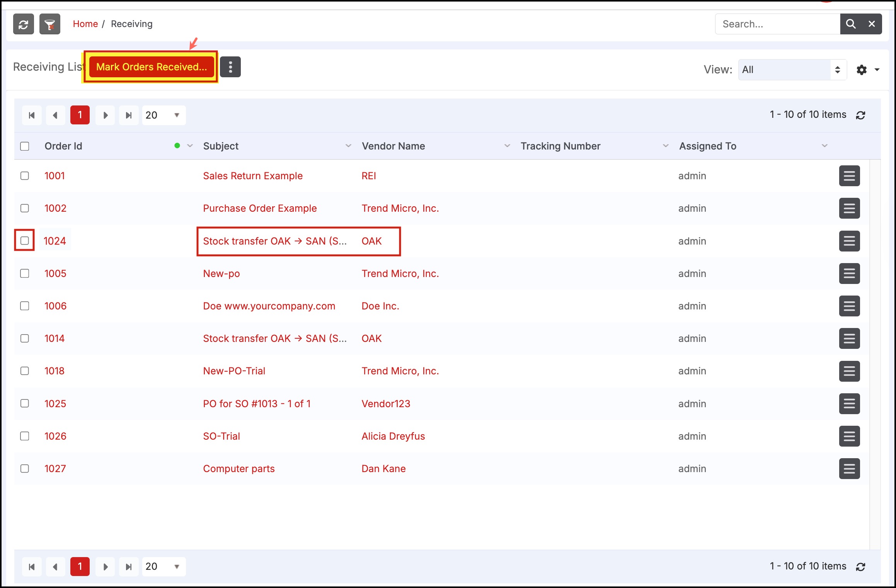896x588 pixels.
Task: Expand the Assigned To column menu
Action: point(824,146)
